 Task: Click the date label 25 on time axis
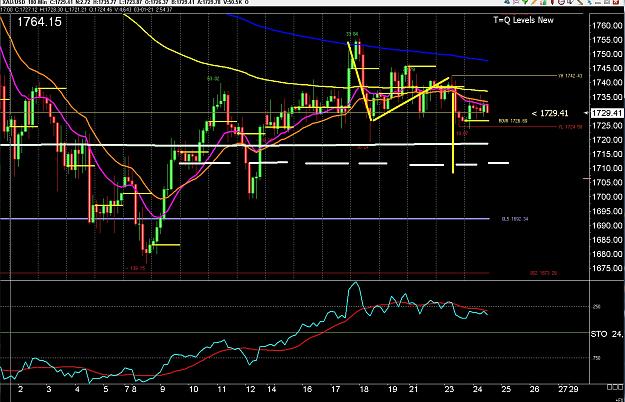[506, 389]
